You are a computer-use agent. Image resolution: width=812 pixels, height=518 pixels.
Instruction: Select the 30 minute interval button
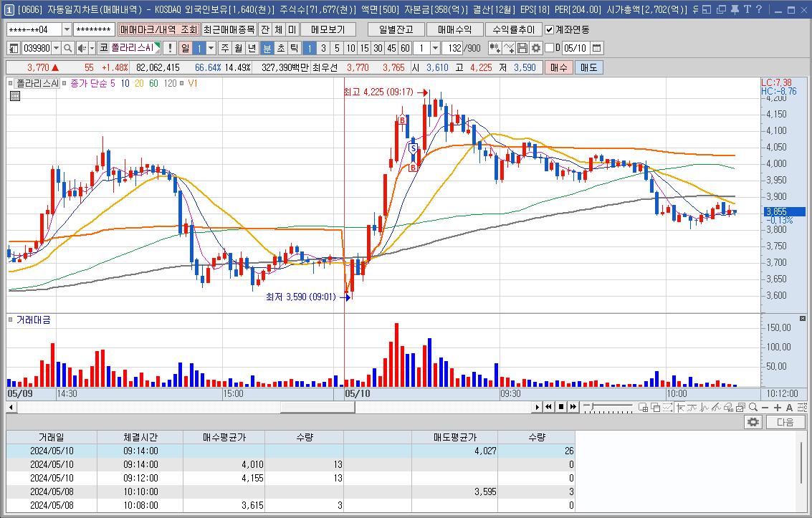[378, 48]
